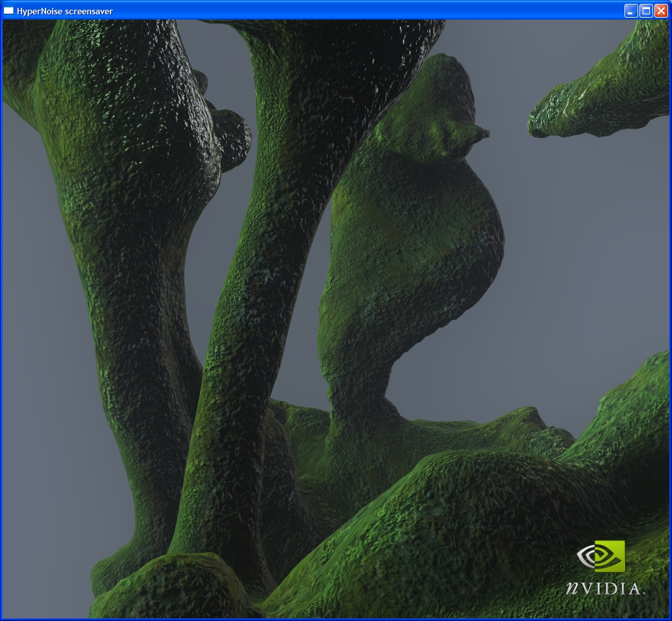Screen dimensions: 672x621
Task: Open the window system menu icon
Action: pos(9,10)
